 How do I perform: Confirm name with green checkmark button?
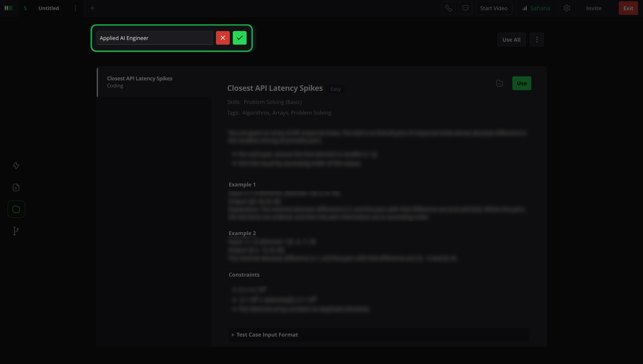pyautogui.click(x=239, y=38)
